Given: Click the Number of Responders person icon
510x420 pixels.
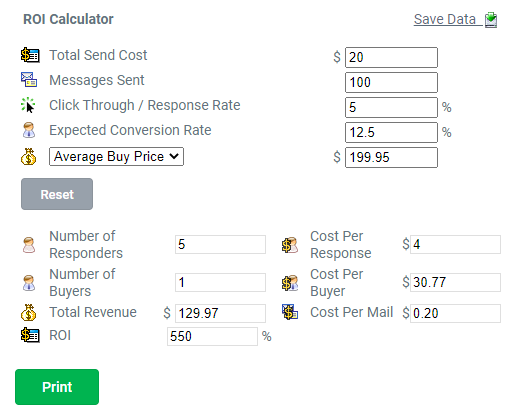Looking at the screenshot, I should pyautogui.click(x=29, y=245).
